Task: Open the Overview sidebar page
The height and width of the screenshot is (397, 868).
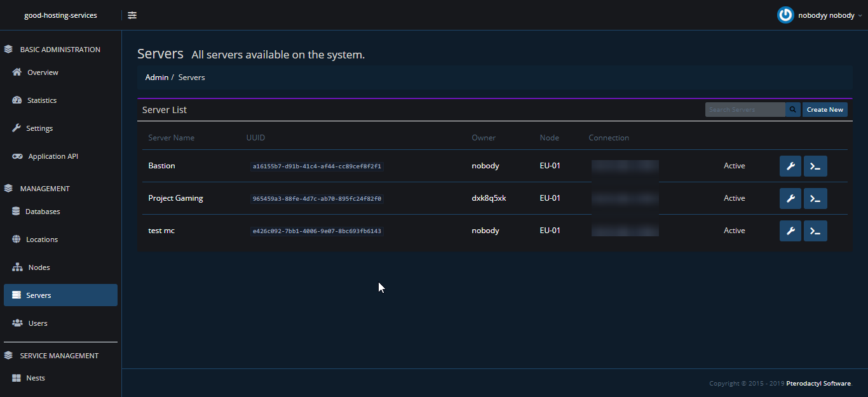Action: click(43, 72)
